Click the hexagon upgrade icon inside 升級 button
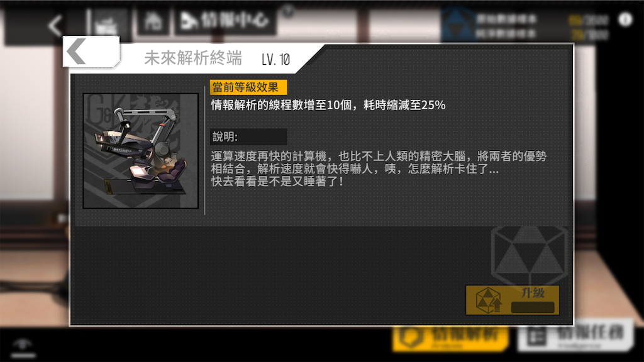The image size is (644, 362). point(488,300)
